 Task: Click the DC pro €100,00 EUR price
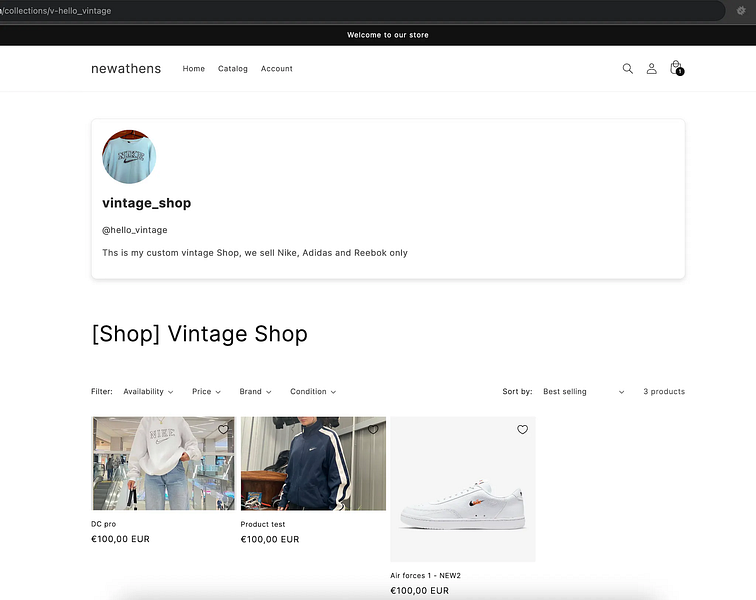(x=121, y=539)
